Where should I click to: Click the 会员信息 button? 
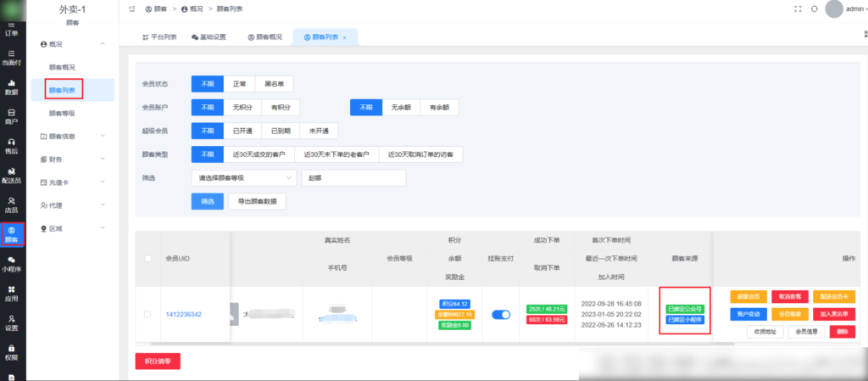point(807,332)
